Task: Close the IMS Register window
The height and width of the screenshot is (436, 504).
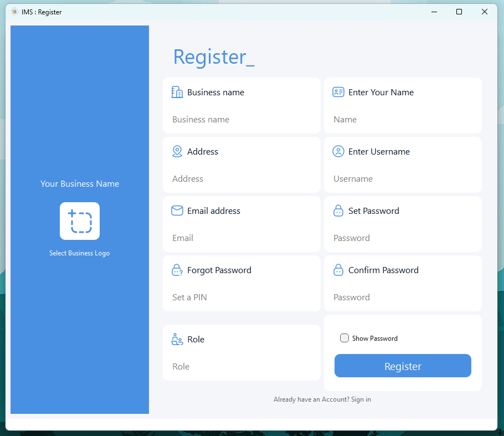Action: pos(485,12)
